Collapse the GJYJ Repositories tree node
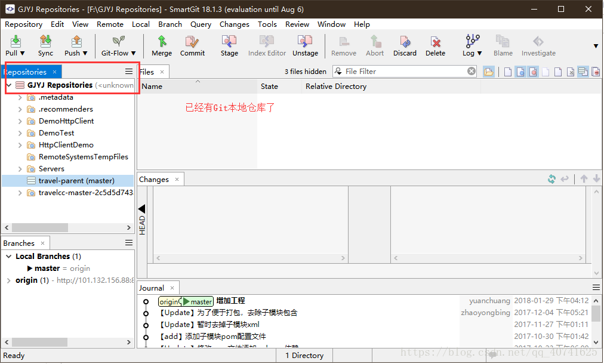604x364 pixels. [x=9, y=85]
